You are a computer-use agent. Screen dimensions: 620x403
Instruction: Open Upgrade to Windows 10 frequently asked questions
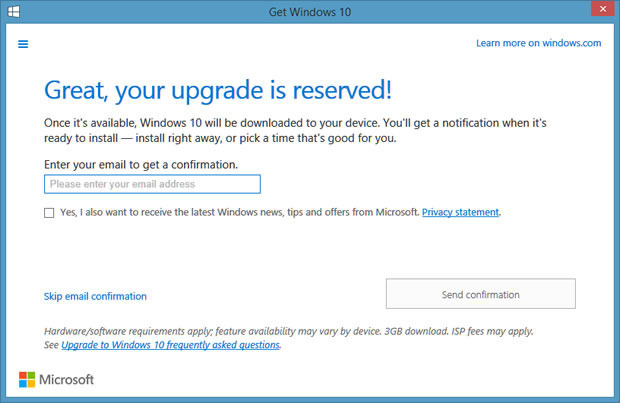pos(170,345)
